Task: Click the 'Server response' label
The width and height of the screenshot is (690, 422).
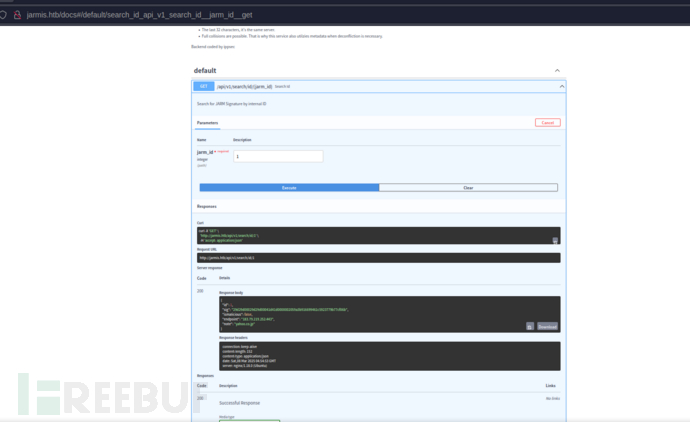Action: tap(209, 268)
